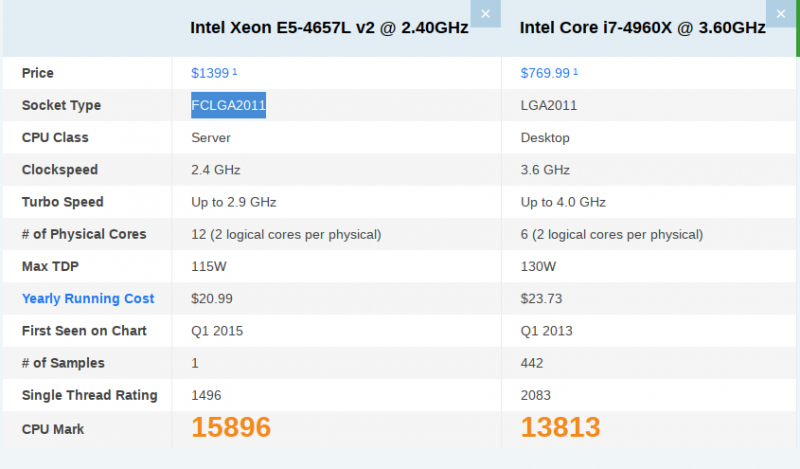Remove Intel Xeon E5-4657L v2 from comparison
The image size is (800, 469).
tap(485, 14)
